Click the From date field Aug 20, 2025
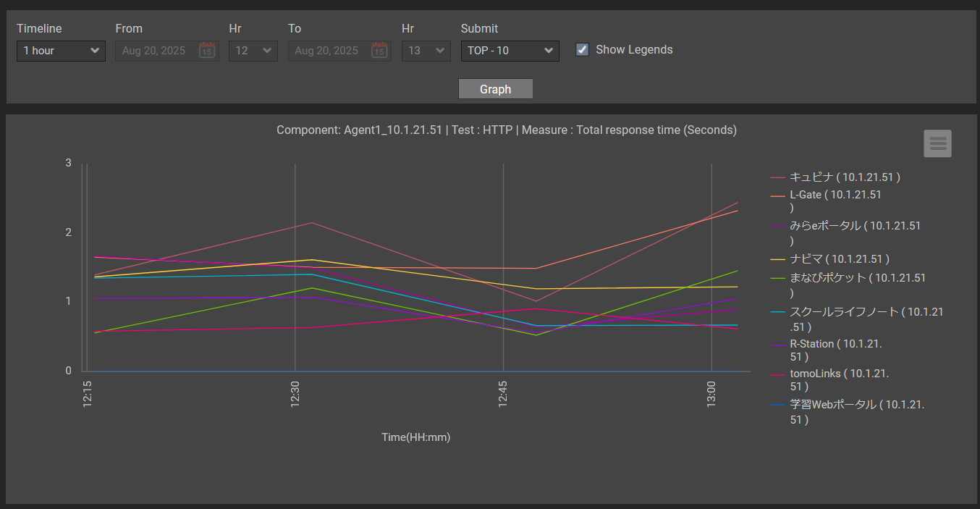The height and width of the screenshot is (509, 980). [x=154, y=51]
